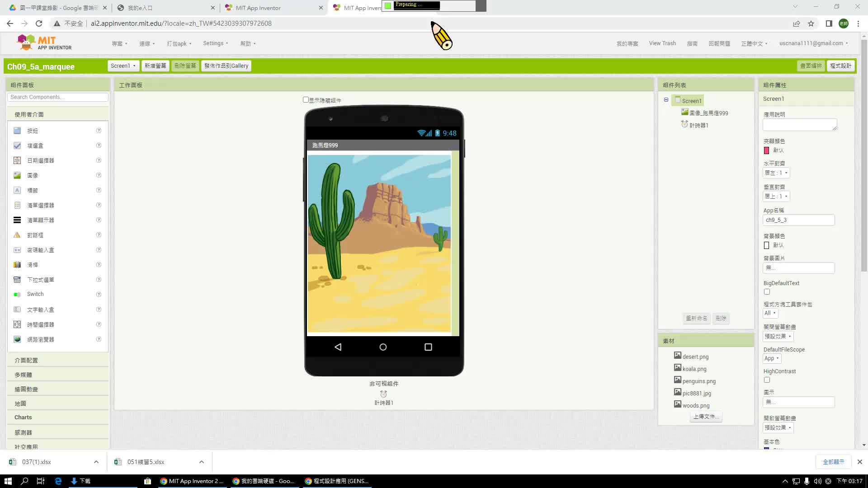The image size is (868, 488).
Task: Click the rename component button
Action: coord(696,319)
